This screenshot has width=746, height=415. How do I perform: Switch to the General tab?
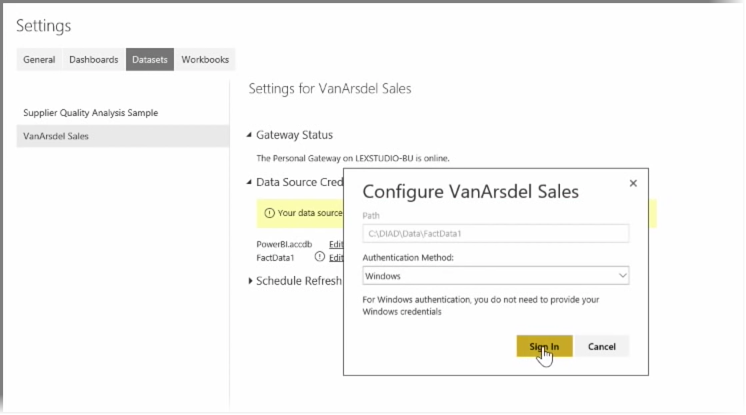click(39, 60)
